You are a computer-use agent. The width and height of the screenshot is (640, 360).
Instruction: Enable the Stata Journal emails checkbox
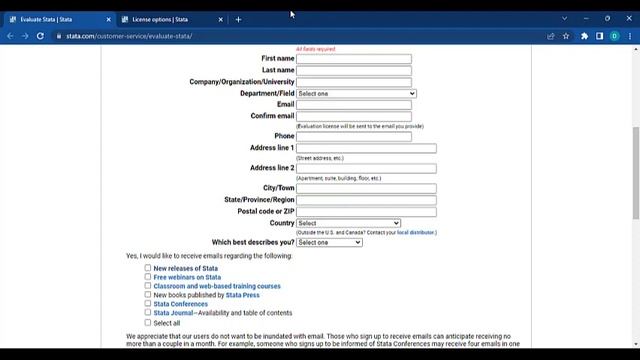pos(147,312)
